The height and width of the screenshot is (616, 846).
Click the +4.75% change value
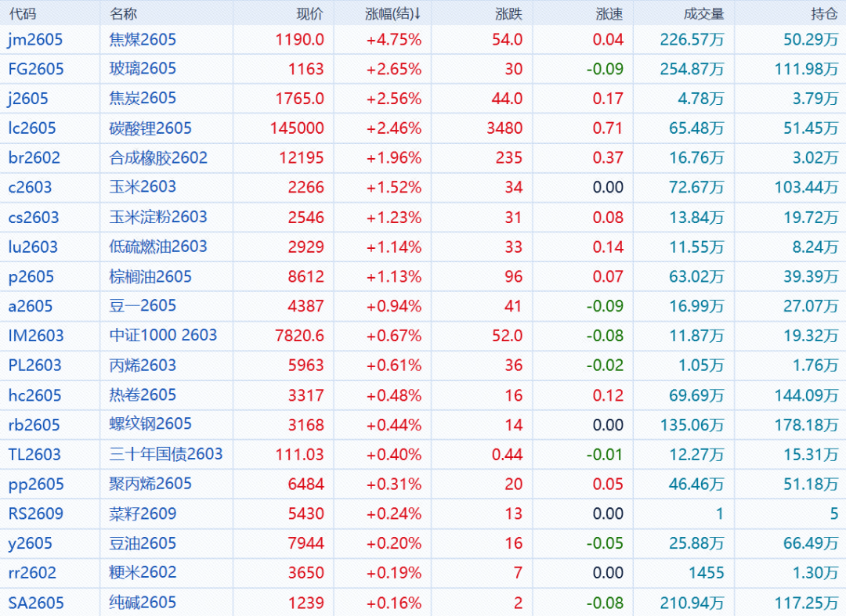pyautogui.click(x=393, y=39)
